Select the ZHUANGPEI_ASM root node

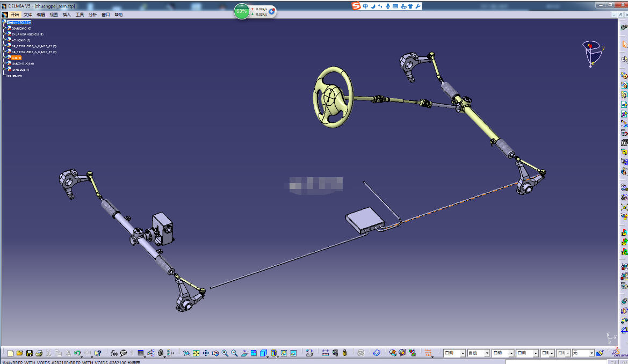[x=19, y=23]
